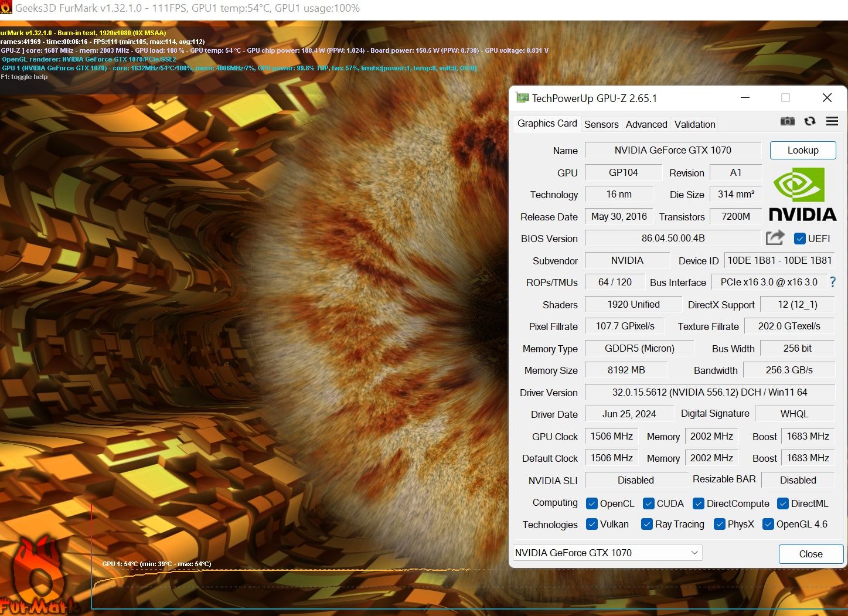Click the Lookup button
Screen dimensions: 848x616
[x=803, y=150]
